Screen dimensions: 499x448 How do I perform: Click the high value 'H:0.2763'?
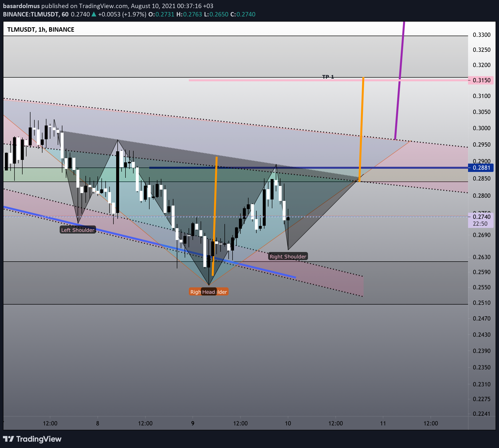coord(189,14)
